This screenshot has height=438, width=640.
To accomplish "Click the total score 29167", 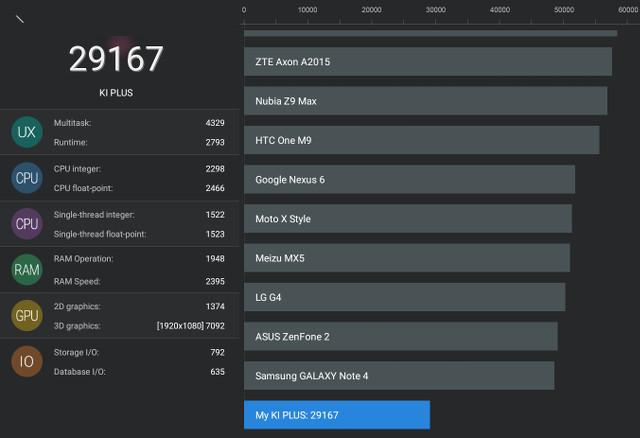I will click(x=116, y=59).
